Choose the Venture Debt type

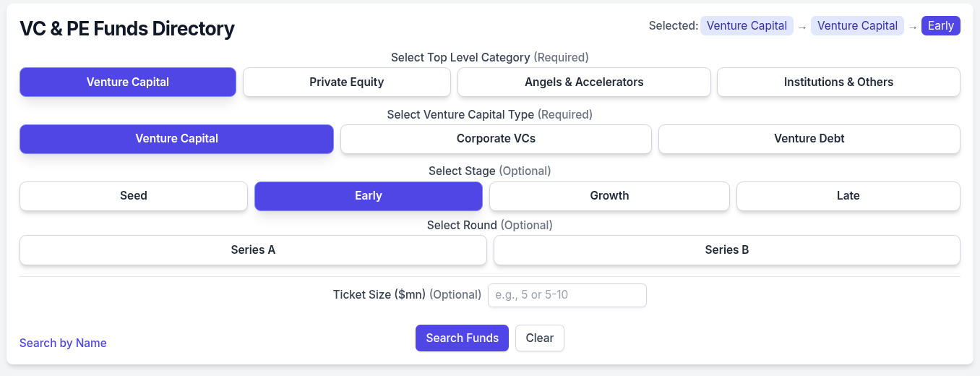tap(809, 139)
